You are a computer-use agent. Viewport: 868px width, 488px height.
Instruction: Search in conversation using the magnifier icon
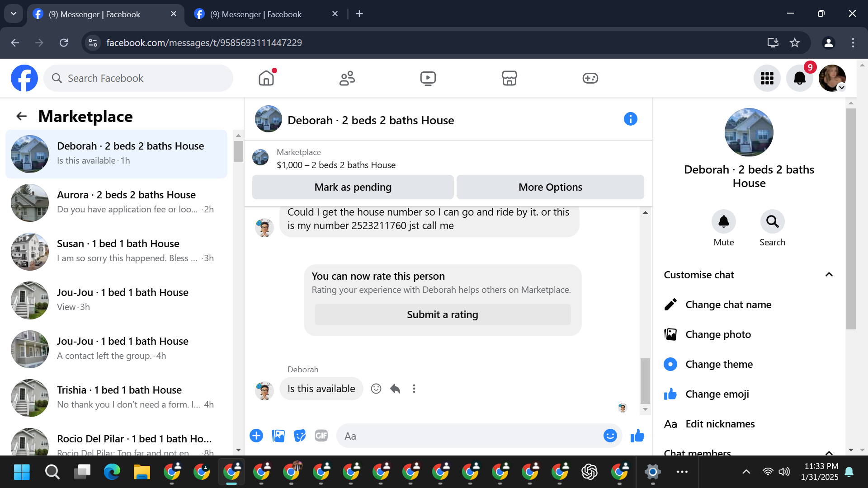[773, 221]
